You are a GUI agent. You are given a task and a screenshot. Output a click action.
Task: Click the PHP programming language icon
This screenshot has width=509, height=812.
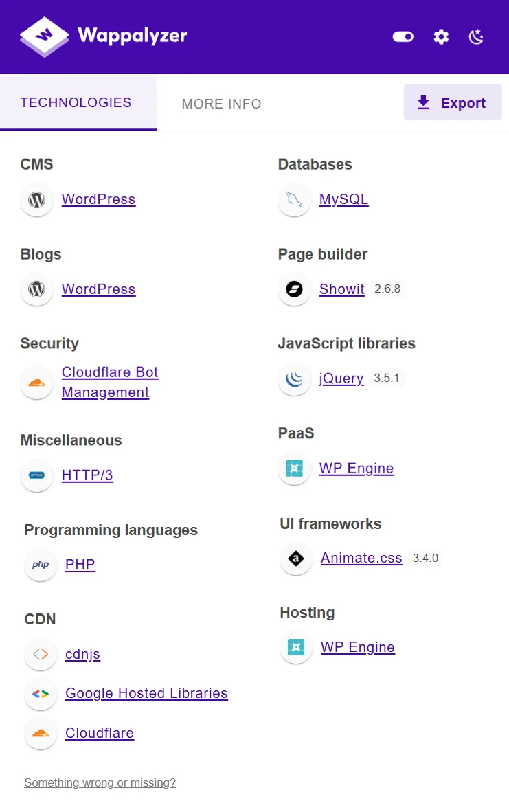tap(40, 565)
